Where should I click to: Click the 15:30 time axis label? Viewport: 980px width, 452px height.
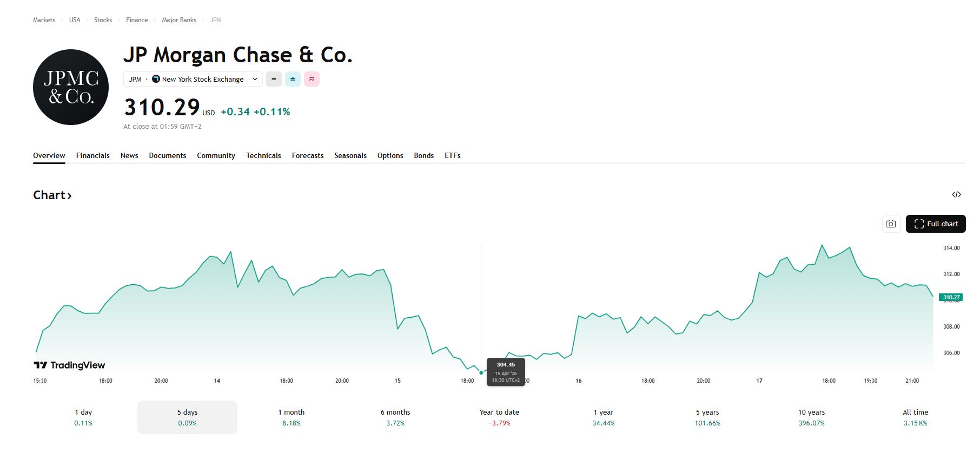(40, 381)
